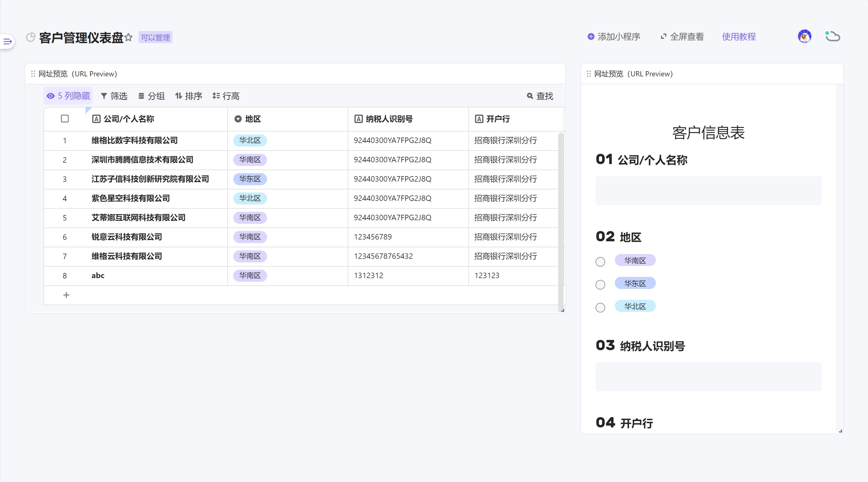This screenshot has height=482, width=868.
Task: Choose the 华北区 radio option
Action: 600,308
